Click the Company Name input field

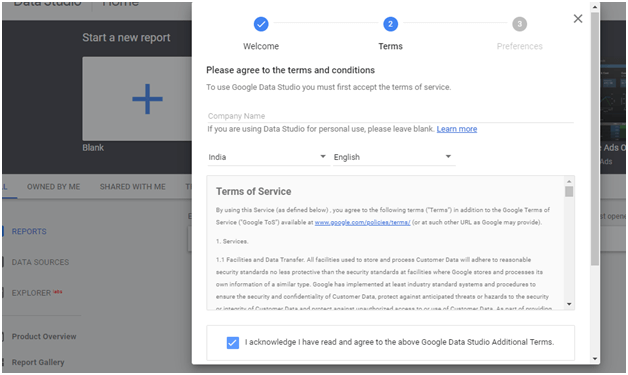390,116
